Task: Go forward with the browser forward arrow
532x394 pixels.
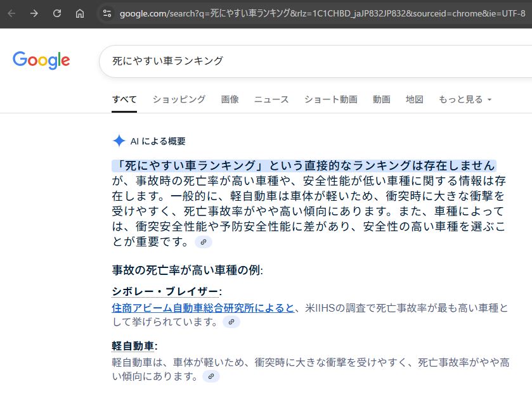Action: (x=34, y=13)
